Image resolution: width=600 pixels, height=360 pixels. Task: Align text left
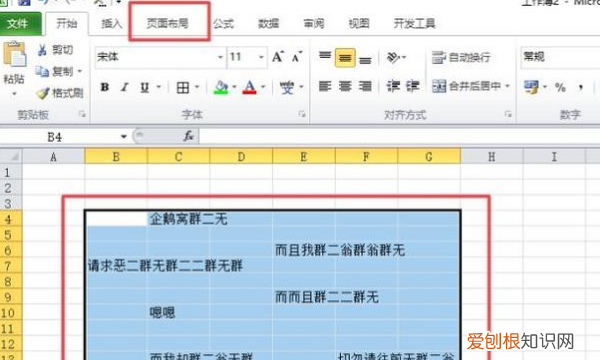pos(325,86)
